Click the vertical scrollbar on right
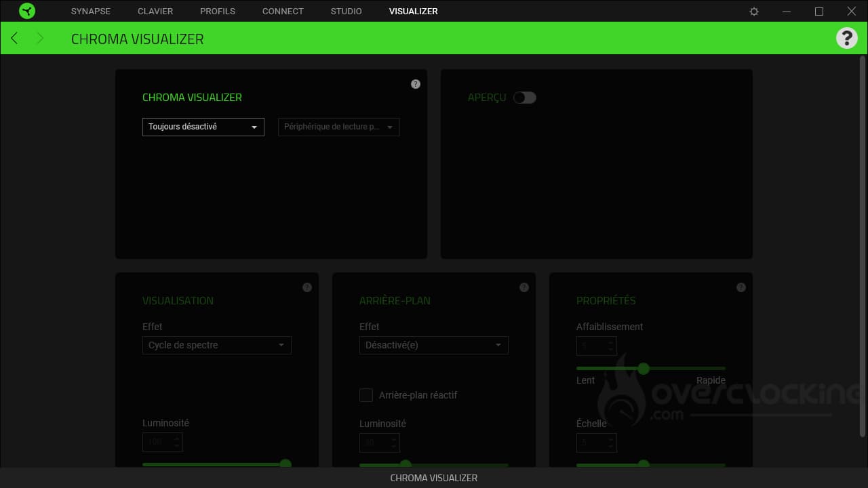Viewport: 868px width, 488px height. pos(863,247)
